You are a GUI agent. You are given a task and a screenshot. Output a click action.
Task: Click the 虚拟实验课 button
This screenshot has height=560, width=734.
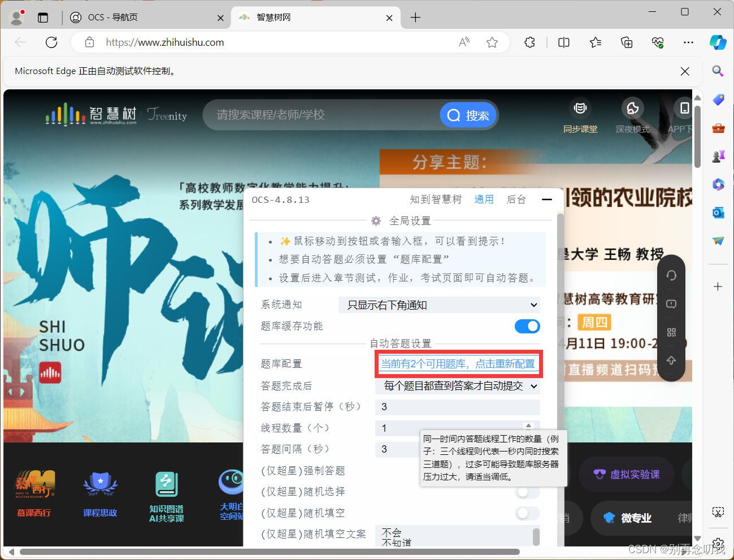[x=627, y=475]
